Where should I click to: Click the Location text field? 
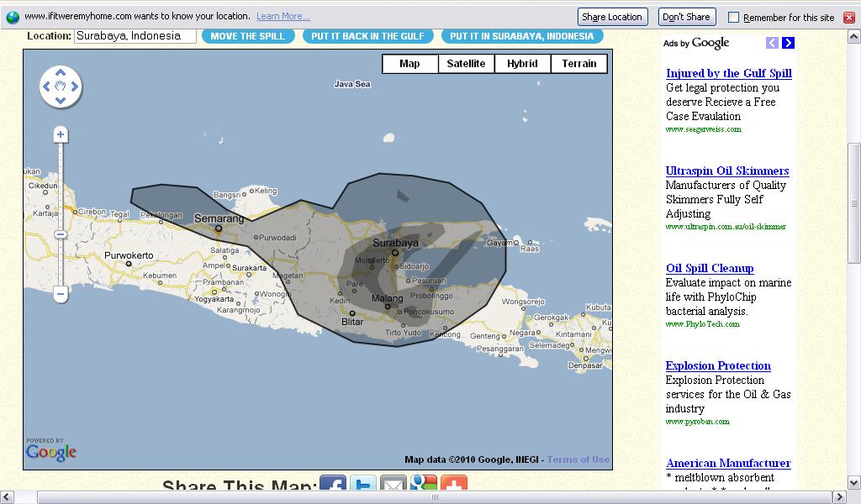coord(135,36)
